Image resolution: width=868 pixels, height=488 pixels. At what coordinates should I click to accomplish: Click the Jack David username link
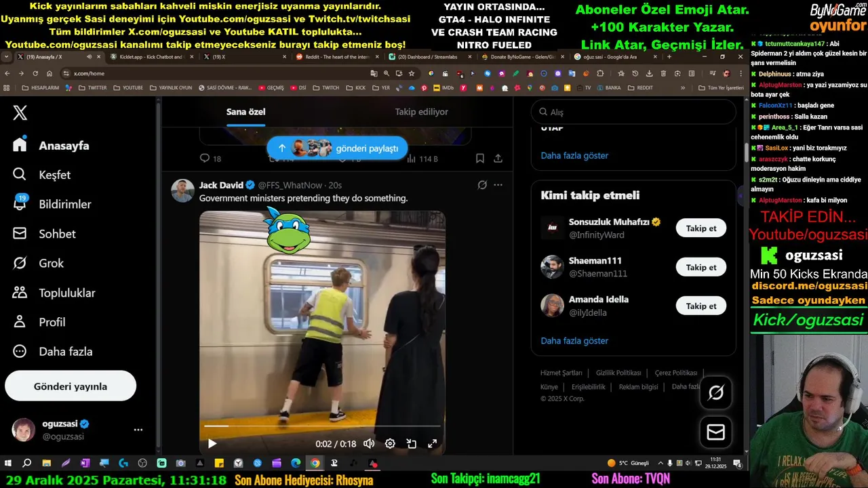221,185
